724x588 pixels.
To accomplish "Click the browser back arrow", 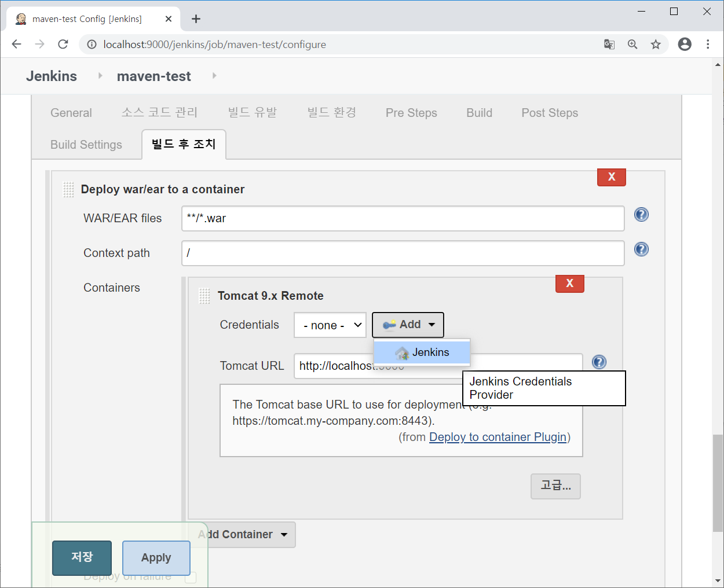I will coord(17,45).
